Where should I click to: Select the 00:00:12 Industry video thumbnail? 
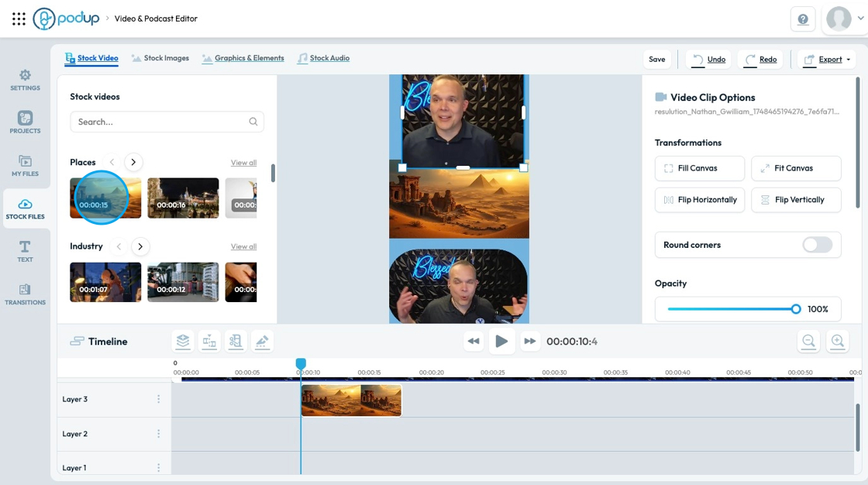(x=183, y=282)
